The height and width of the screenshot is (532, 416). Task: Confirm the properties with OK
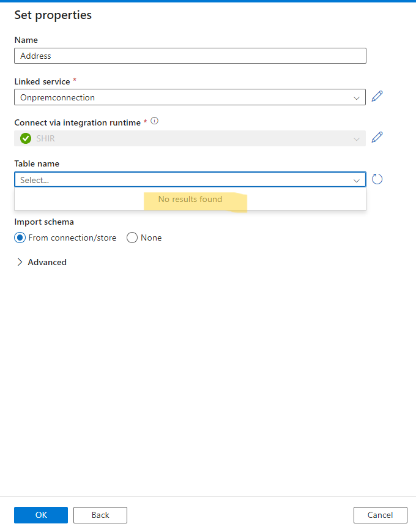tap(40, 515)
